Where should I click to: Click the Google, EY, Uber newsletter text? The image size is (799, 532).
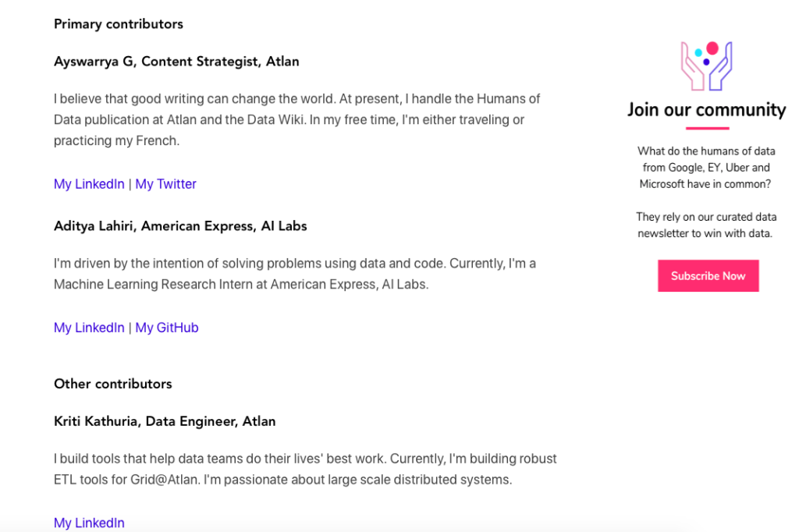pos(706,168)
